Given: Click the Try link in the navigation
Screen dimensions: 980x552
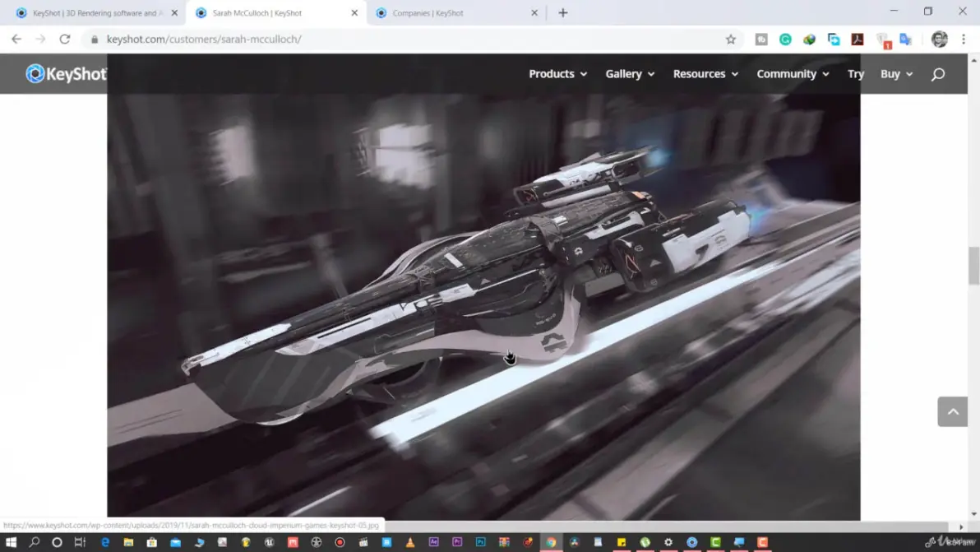Looking at the screenshot, I should [x=856, y=74].
